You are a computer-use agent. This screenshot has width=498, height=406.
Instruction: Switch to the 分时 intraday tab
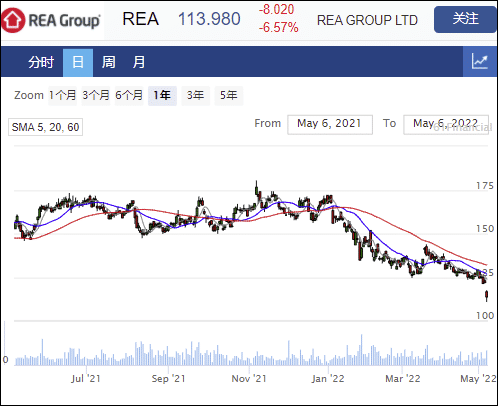point(41,62)
